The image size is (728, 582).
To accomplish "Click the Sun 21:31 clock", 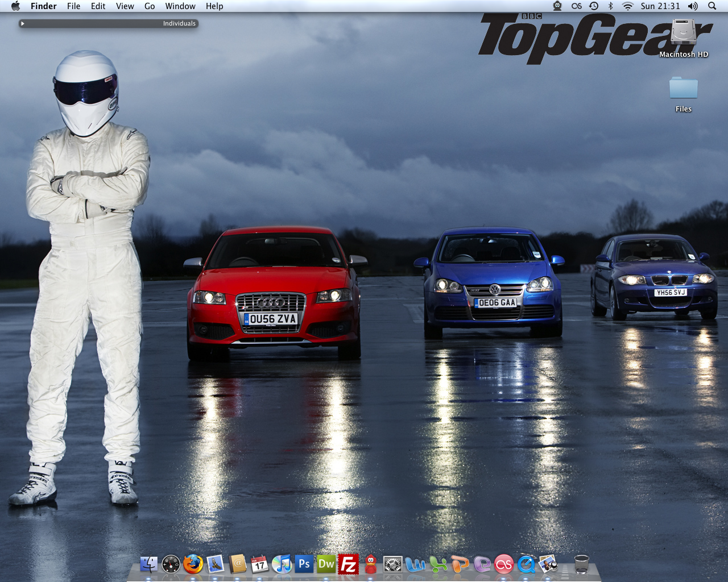I will [x=660, y=6].
